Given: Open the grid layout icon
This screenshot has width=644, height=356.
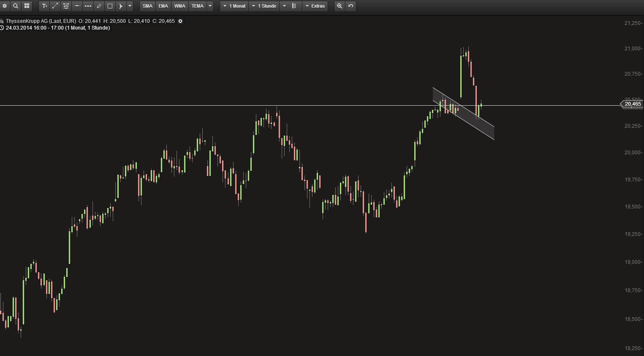Looking at the screenshot, I should click(x=27, y=6).
